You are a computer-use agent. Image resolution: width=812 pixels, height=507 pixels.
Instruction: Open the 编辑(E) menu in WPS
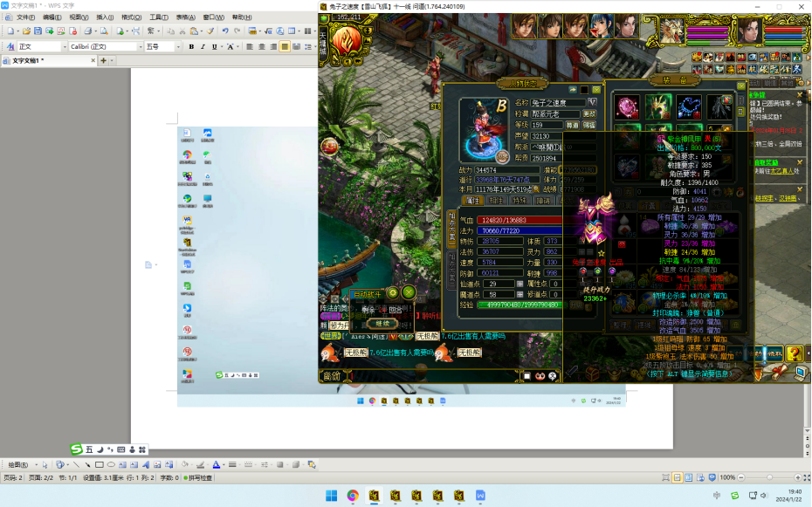coord(52,17)
